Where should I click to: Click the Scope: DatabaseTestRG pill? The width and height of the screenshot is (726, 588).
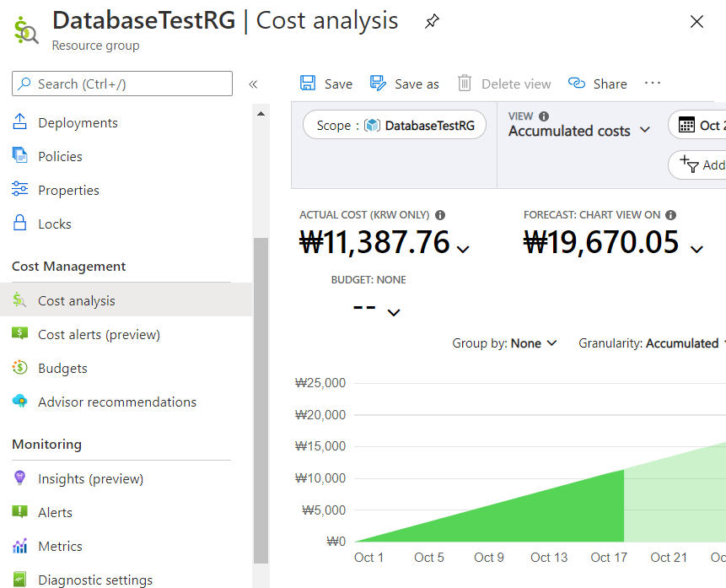tap(395, 125)
